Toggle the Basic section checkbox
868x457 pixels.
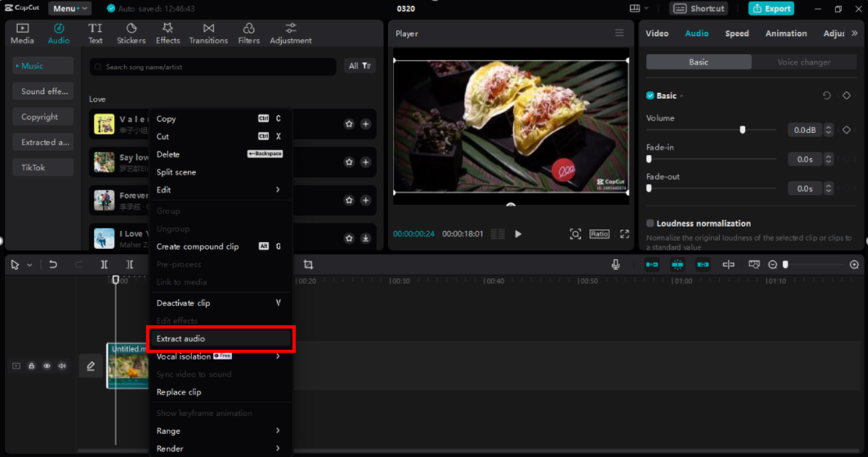(650, 96)
